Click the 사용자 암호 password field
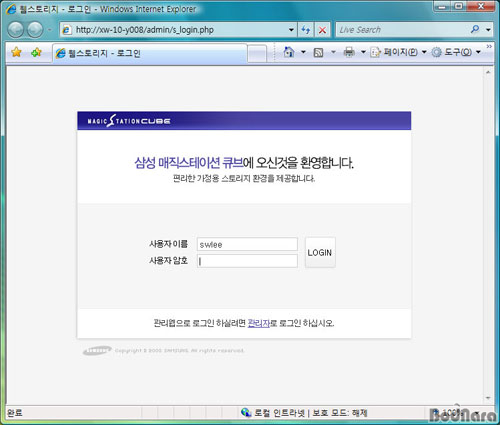This screenshot has height=425, width=500. [247, 261]
